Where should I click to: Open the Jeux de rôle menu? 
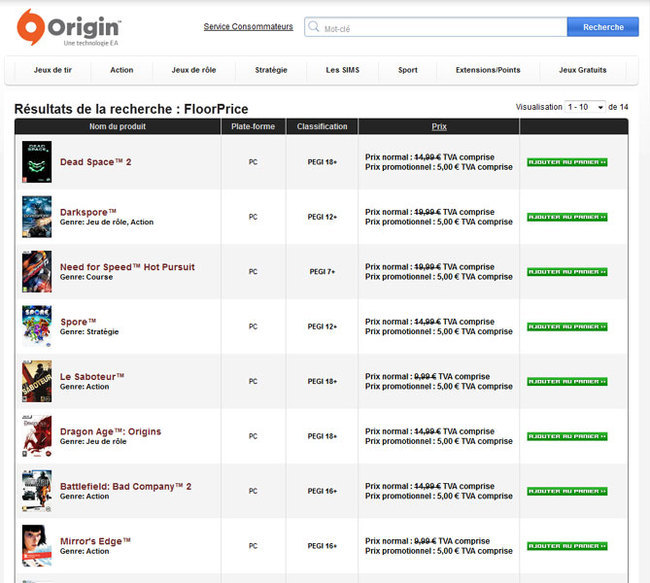194,70
